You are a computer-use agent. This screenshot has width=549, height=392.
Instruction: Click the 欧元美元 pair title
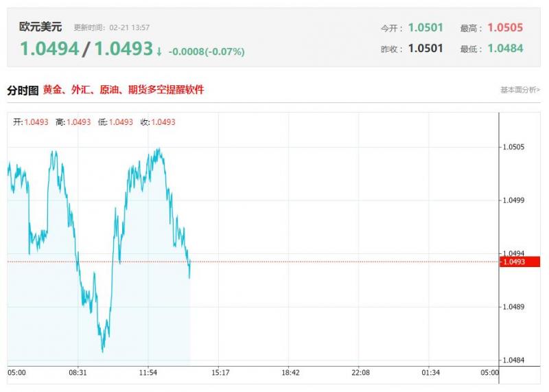point(40,27)
